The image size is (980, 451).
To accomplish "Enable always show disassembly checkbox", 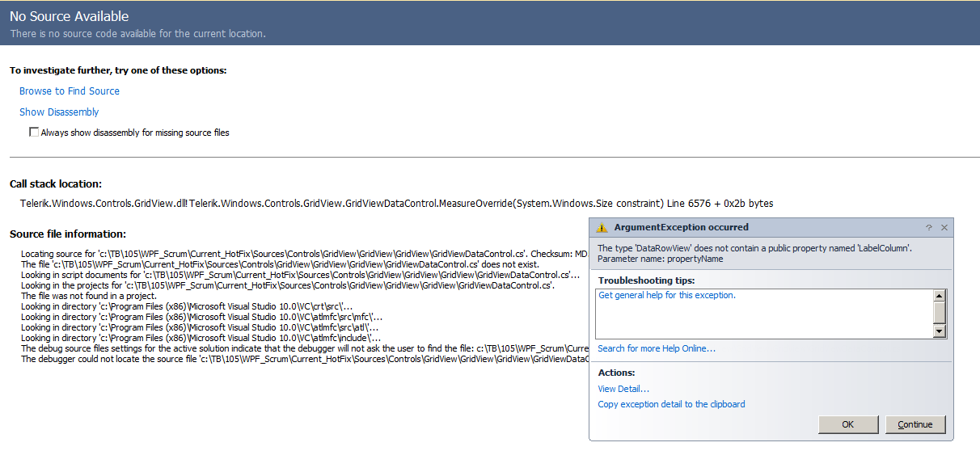I will (x=34, y=132).
